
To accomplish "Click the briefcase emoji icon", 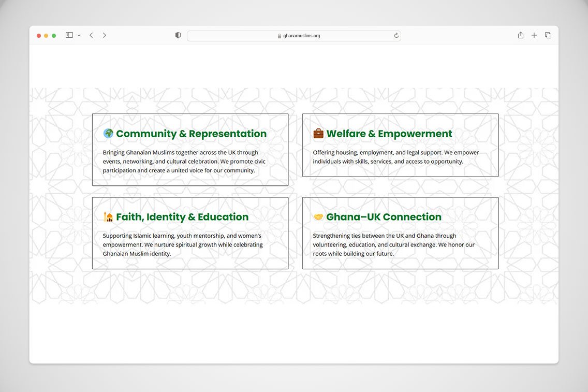I will [x=318, y=134].
